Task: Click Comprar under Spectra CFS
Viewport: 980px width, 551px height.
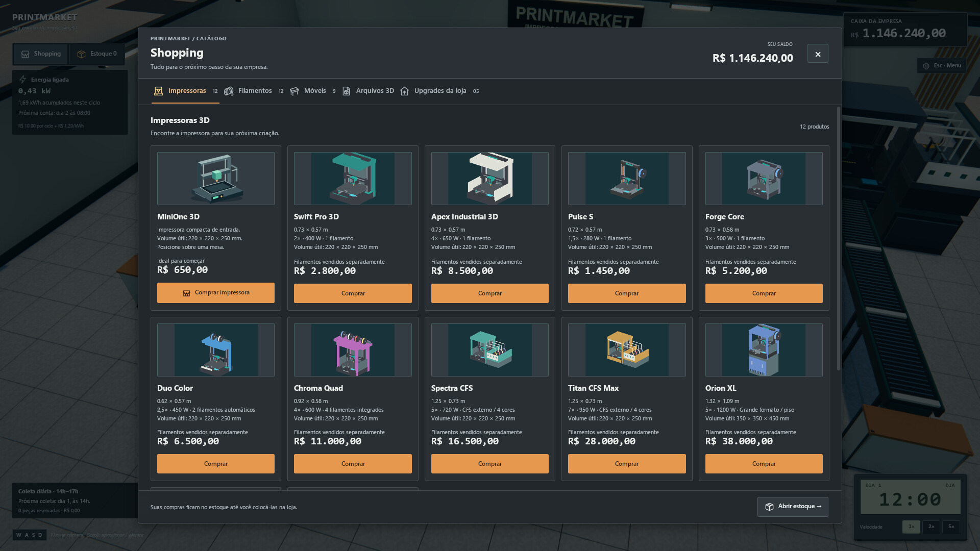Action: tap(490, 464)
